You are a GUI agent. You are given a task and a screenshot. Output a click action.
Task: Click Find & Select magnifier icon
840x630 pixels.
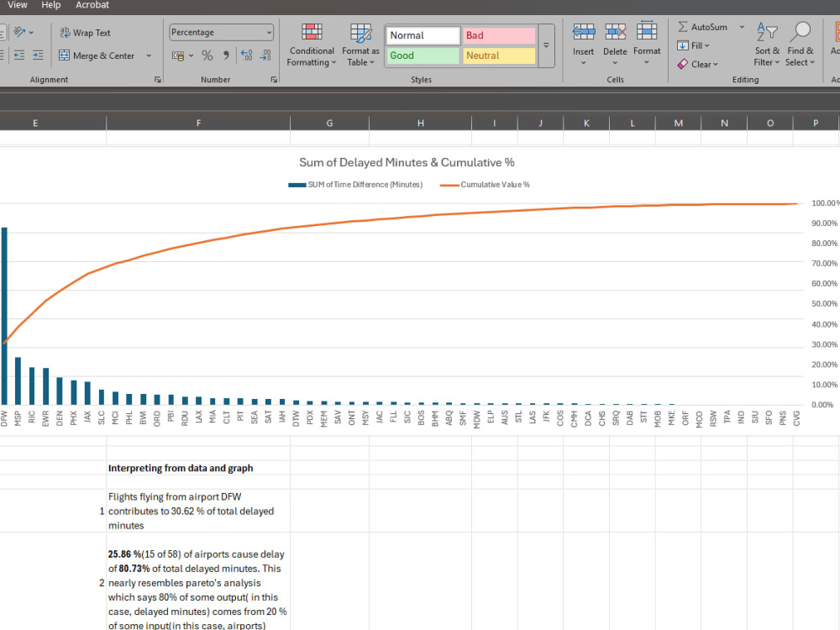coord(801,32)
